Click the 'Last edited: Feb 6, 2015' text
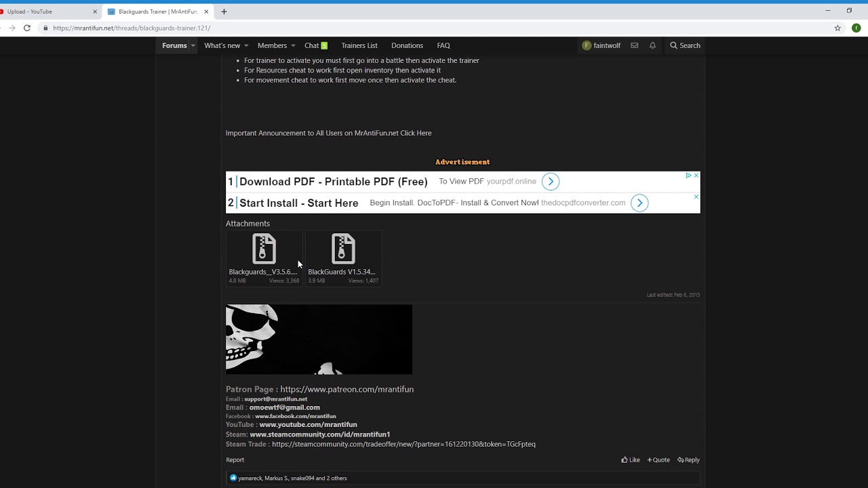Screen dimensions: 868x488 tap(673, 295)
